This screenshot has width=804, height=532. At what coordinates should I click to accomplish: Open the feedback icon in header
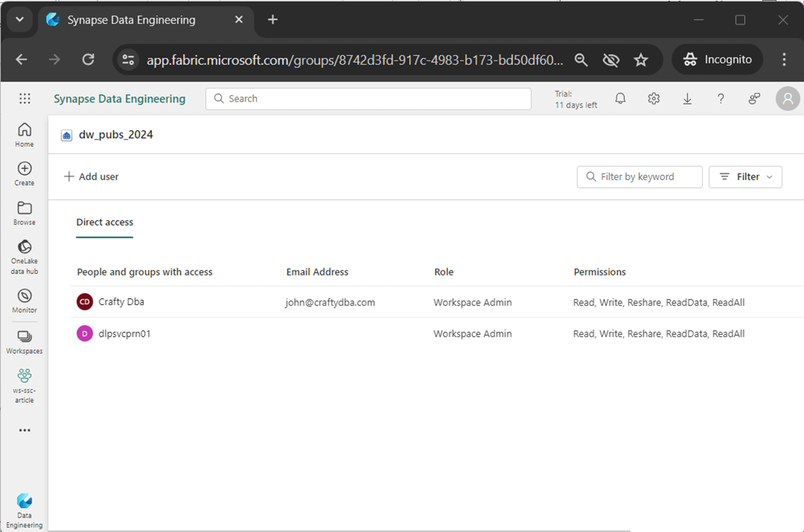pyautogui.click(x=754, y=98)
